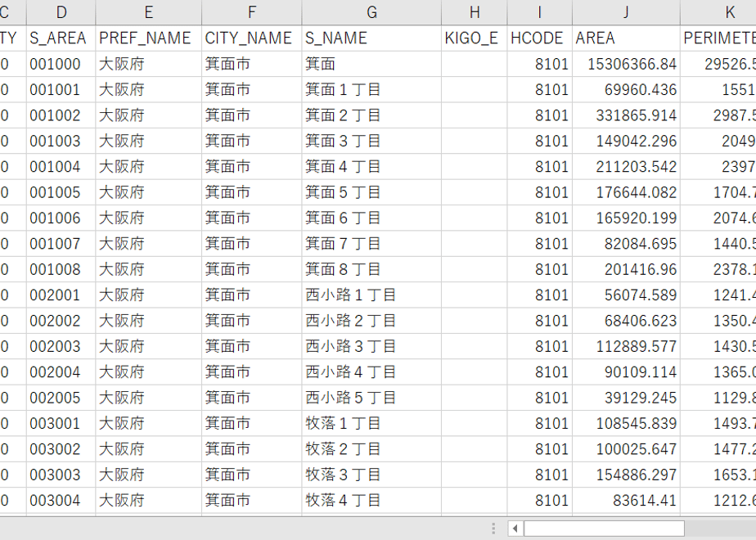The height and width of the screenshot is (540, 756).
Task: Select AREA cell 165920.199
Action: [x=626, y=218]
